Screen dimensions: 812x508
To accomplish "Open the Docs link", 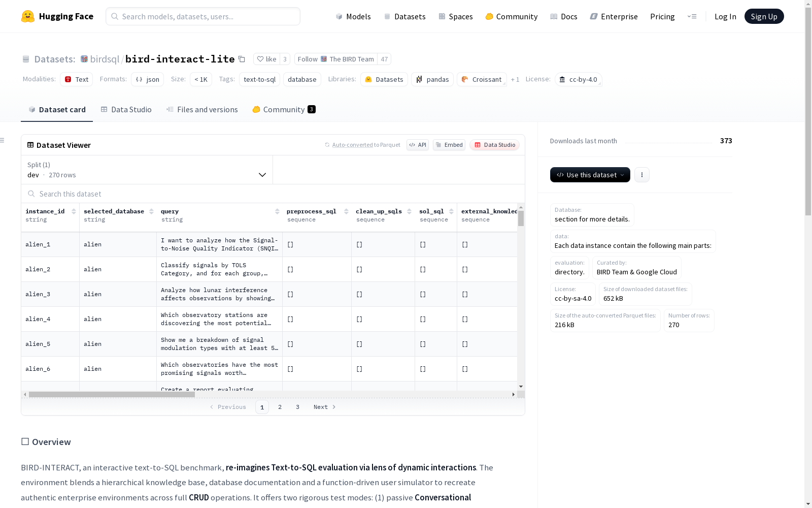I will click(x=564, y=16).
